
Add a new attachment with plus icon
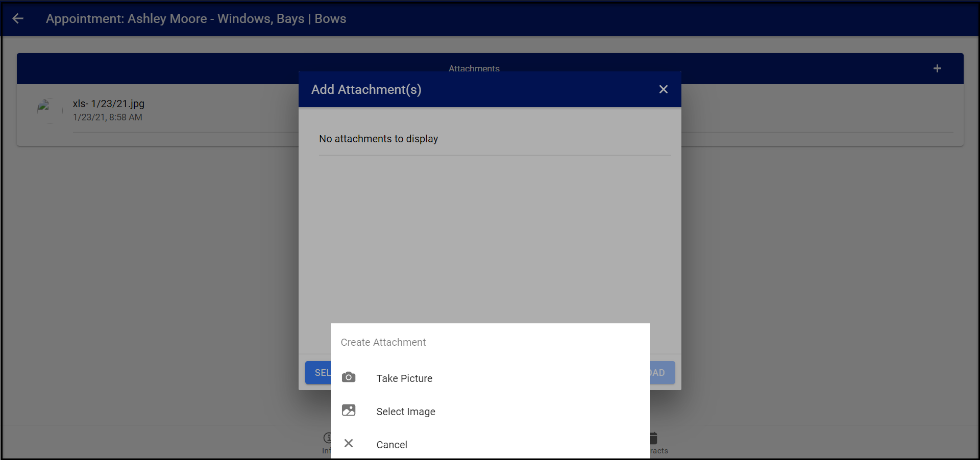[937, 68]
